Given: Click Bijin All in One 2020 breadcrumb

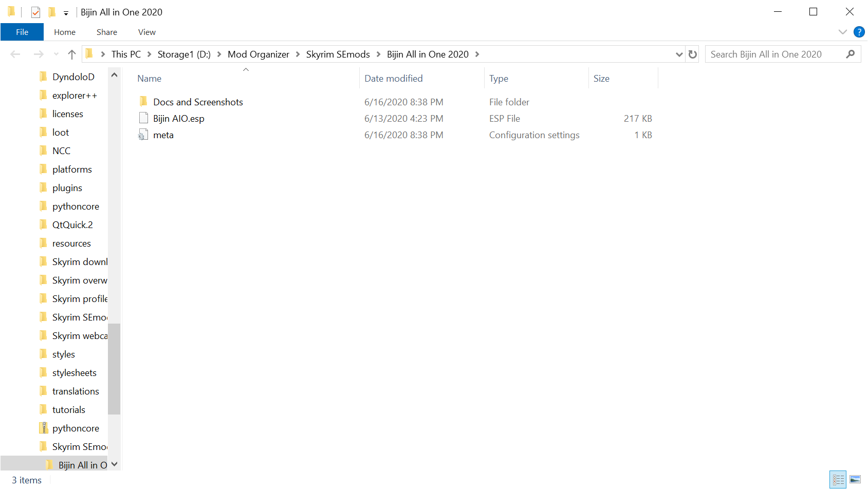Looking at the screenshot, I should click(428, 54).
